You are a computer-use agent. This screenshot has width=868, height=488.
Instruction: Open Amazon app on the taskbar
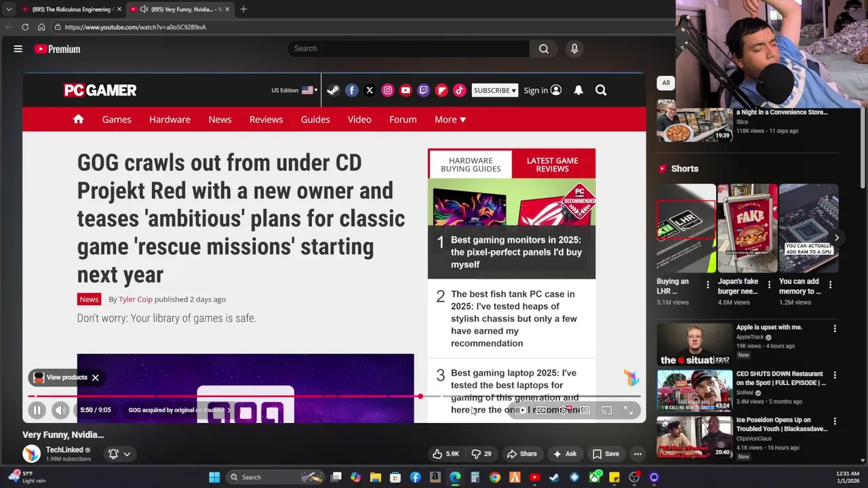tap(435, 477)
